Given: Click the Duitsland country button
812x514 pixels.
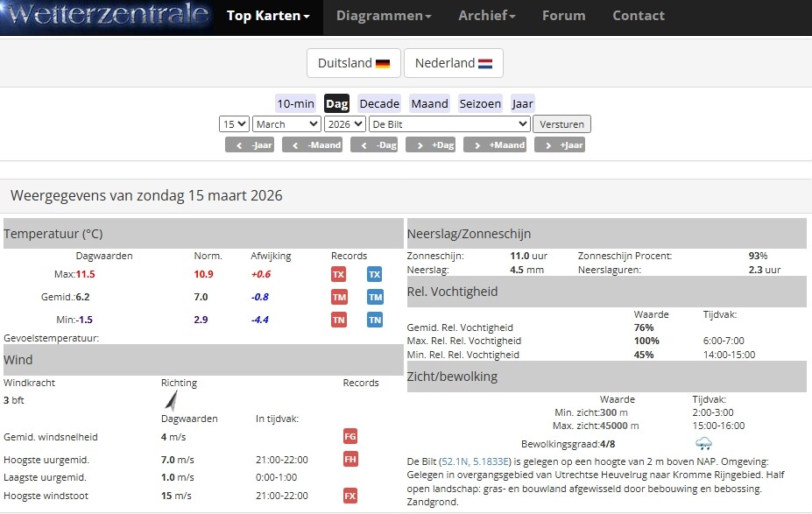Looking at the screenshot, I should tap(354, 63).
